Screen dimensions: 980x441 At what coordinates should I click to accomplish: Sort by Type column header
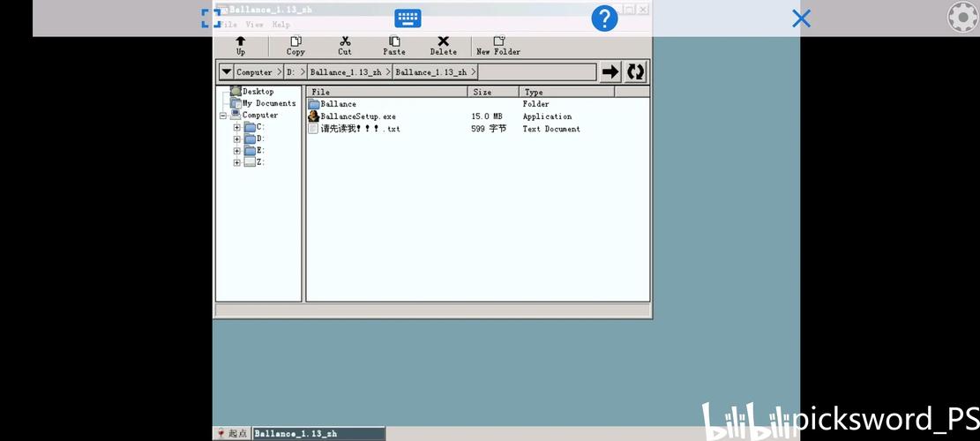click(x=567, y=92)
